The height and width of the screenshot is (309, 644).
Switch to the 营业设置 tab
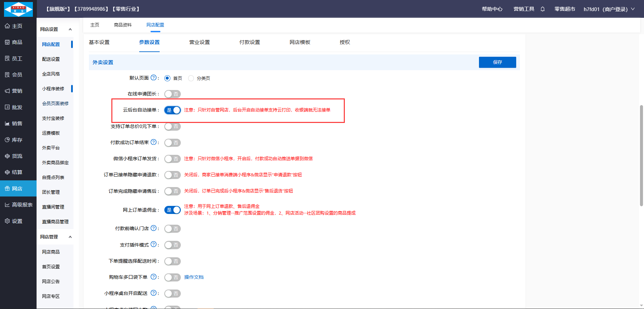coord(199,42)
